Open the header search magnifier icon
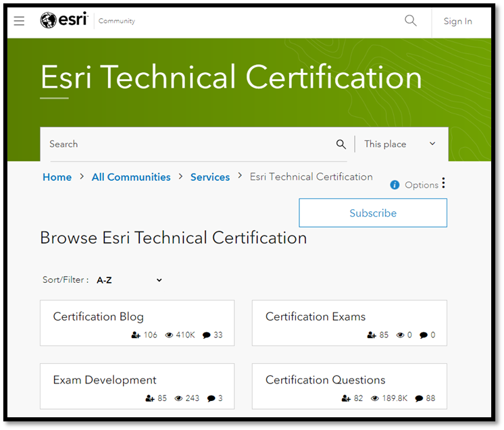 tap(411, 20)
